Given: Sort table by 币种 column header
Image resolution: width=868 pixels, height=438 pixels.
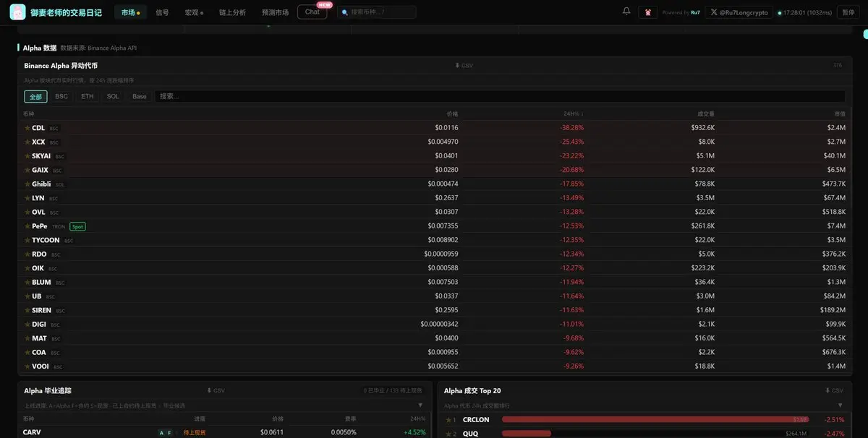Looking at the screenshot, I should click(x=29, y=113).
